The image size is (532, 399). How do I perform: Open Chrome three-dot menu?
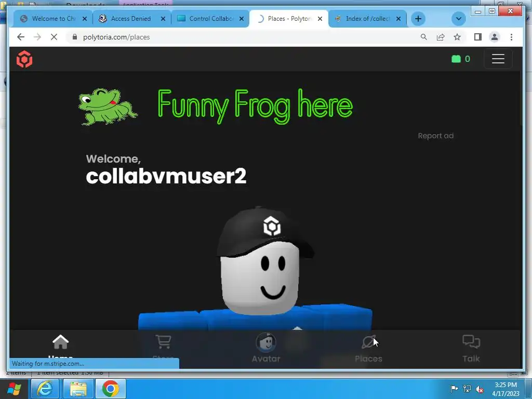tap(511, 37)
